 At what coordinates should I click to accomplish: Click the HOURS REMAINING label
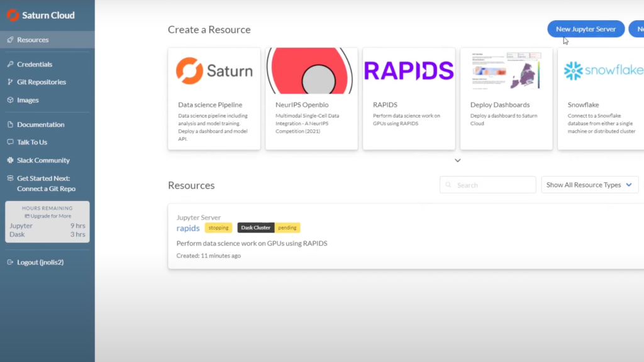(47, 208)
